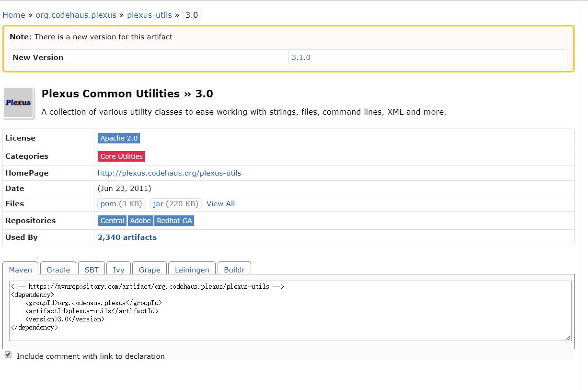Click the Core Utilities category badge
This screenshot has width=588, height=390.
(121, 156)
